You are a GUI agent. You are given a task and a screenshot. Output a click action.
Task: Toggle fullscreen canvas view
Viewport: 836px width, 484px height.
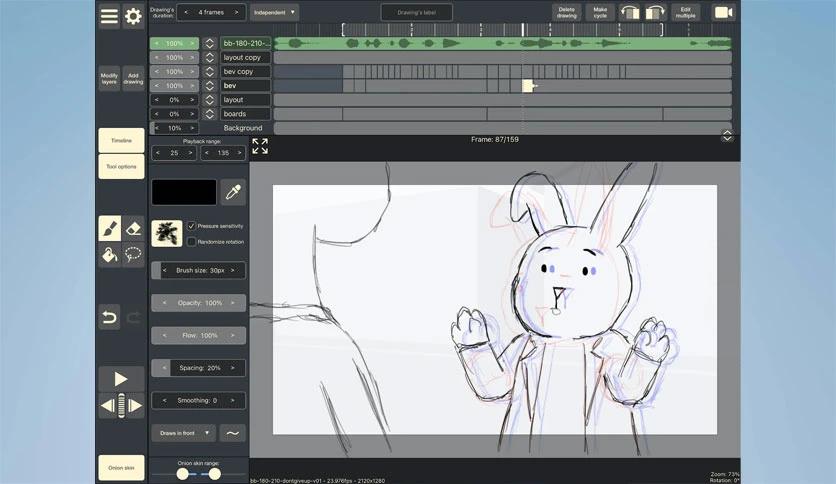(260, 146)
